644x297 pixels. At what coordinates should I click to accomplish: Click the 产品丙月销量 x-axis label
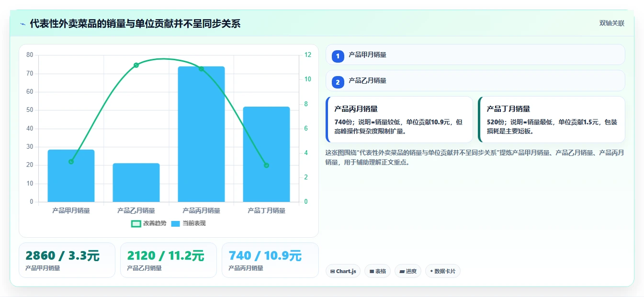coord(201,210)
